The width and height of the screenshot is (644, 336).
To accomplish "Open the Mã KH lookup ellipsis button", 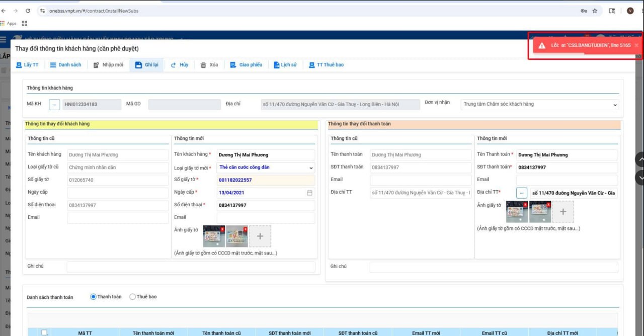I will pos(54,104).
